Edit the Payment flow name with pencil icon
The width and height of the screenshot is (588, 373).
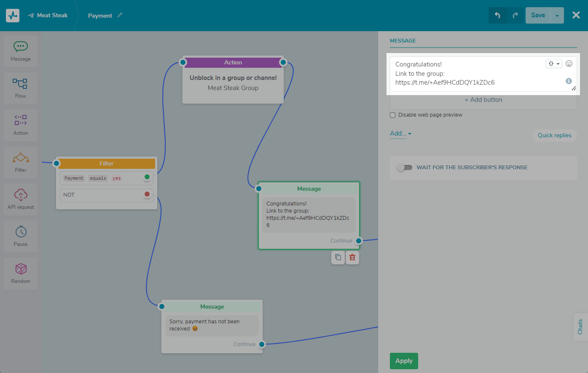120,15
